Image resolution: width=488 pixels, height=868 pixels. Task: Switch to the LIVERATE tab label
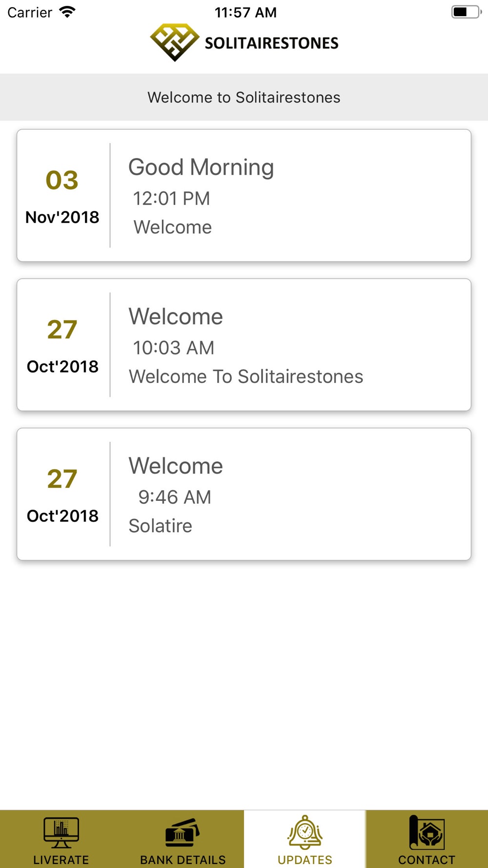click(x=61, y=860)
